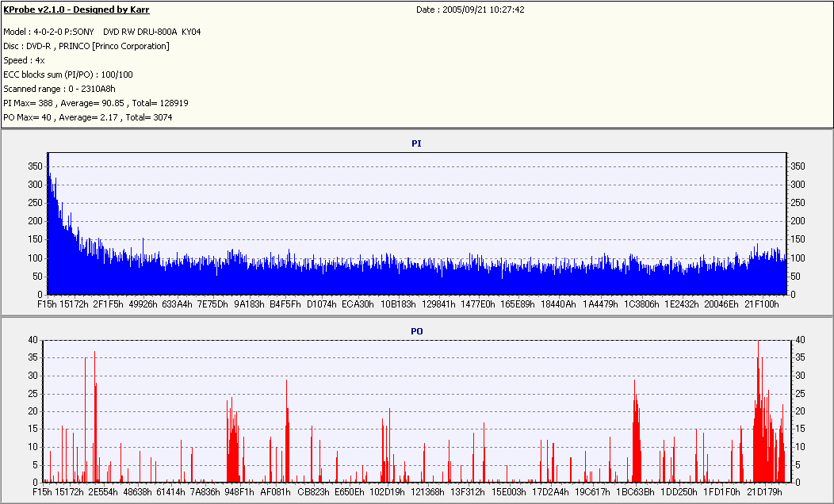
Task: Select the Speed 4x text
Action: (24, 60)
